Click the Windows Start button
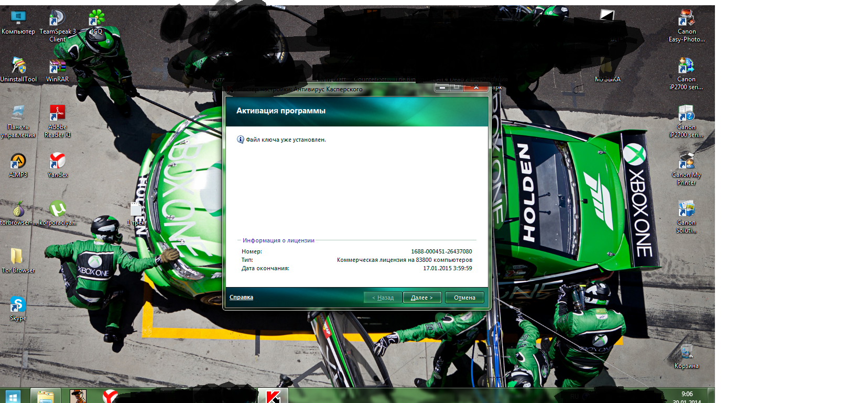The width and height of the screenshot is (868, 403). click(x=13, y=397)
